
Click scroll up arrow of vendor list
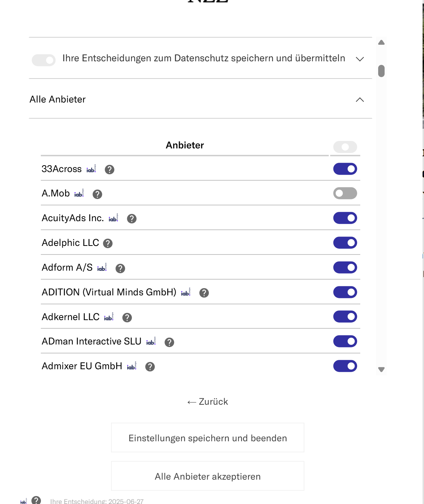(x=381, y=42)
